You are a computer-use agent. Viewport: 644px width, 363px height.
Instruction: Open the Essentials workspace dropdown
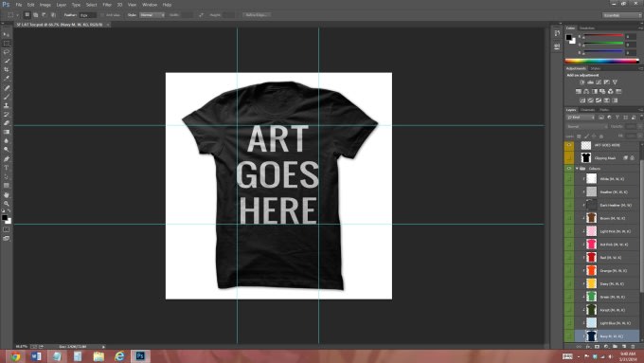[x=622, y=15]
